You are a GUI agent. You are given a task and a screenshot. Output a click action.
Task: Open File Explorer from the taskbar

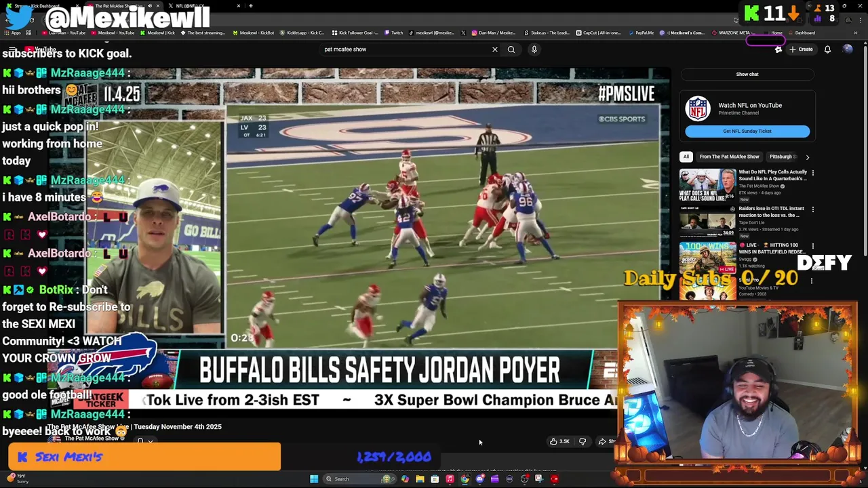tap(420, 479)
